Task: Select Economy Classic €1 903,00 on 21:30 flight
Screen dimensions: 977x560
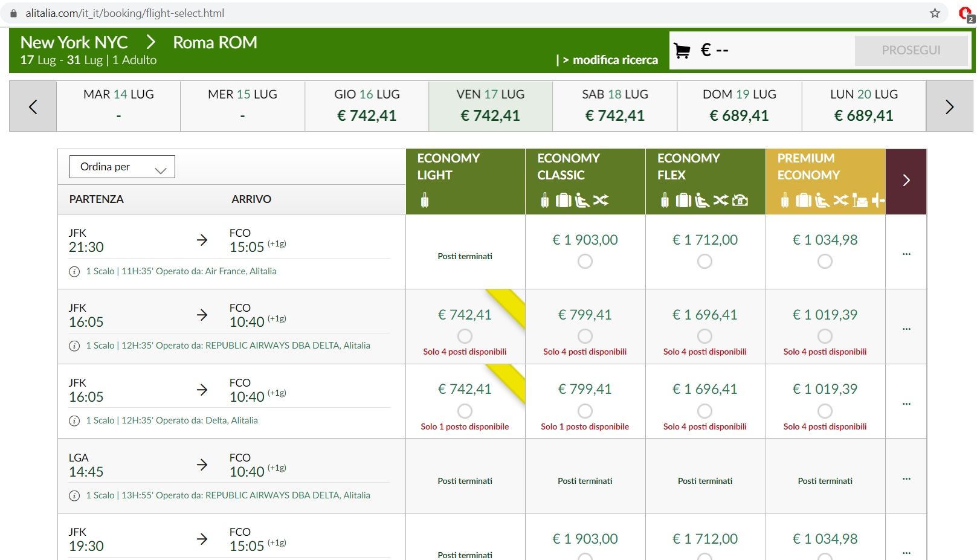Action: (x=584, y=262)
